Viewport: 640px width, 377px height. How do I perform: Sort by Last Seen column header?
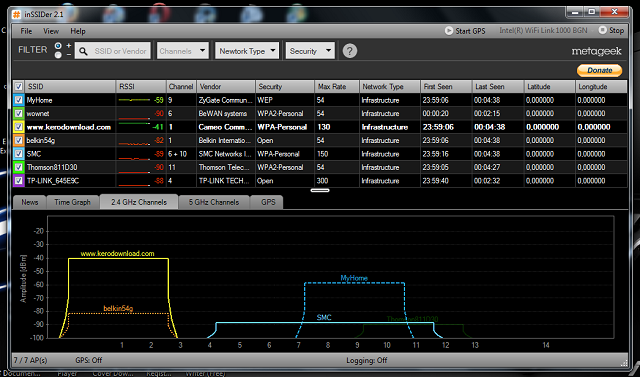(498, 86)
